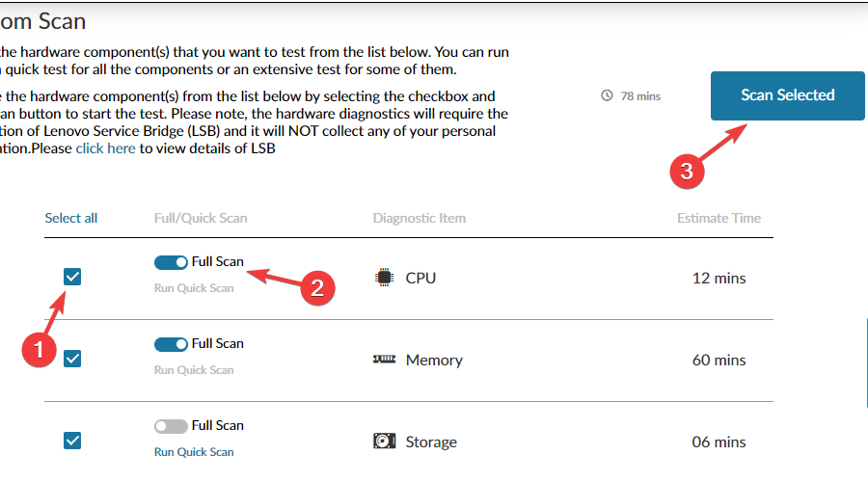Uncheck the Memory checkbox
868x482 pixels.
(x=72, y=359)
